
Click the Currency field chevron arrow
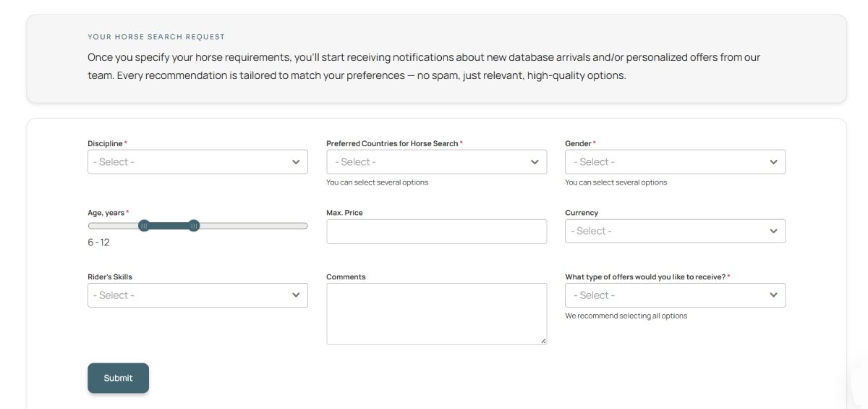773,231
